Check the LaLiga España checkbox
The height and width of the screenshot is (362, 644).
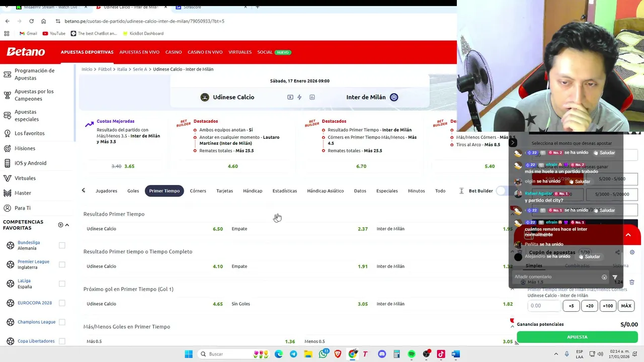pos(62,284)
